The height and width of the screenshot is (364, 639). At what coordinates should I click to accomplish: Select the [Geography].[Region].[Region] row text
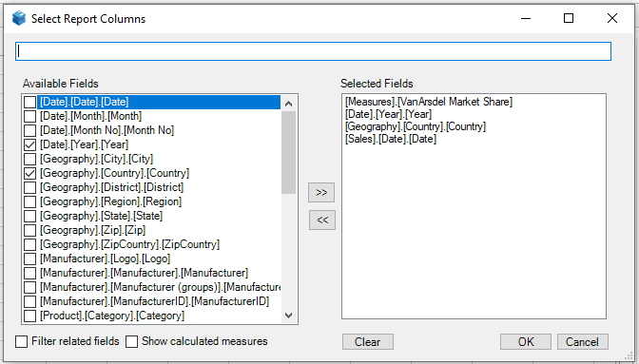pos(111,201)
